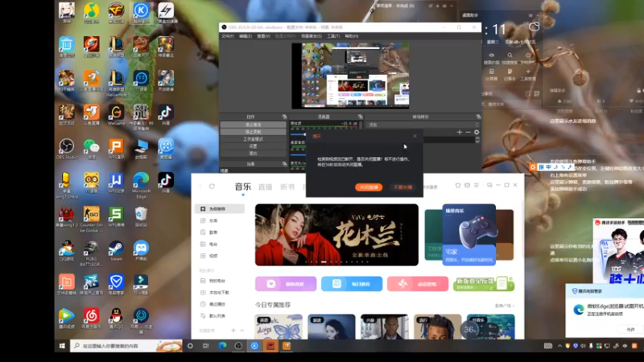644x362 pixels.
Task: Launch the Tencent QQ penguin shortcut
Action: [x=116, y=316]
